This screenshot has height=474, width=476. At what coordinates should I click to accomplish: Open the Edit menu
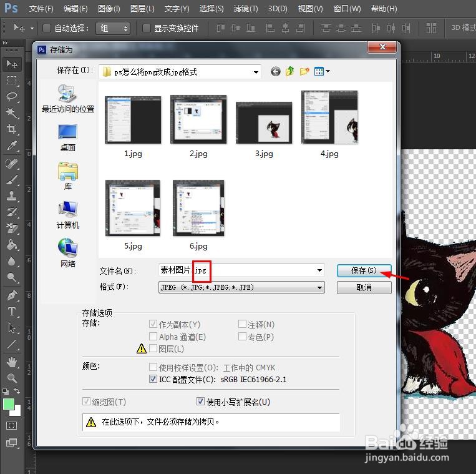(x=75, y=9)
